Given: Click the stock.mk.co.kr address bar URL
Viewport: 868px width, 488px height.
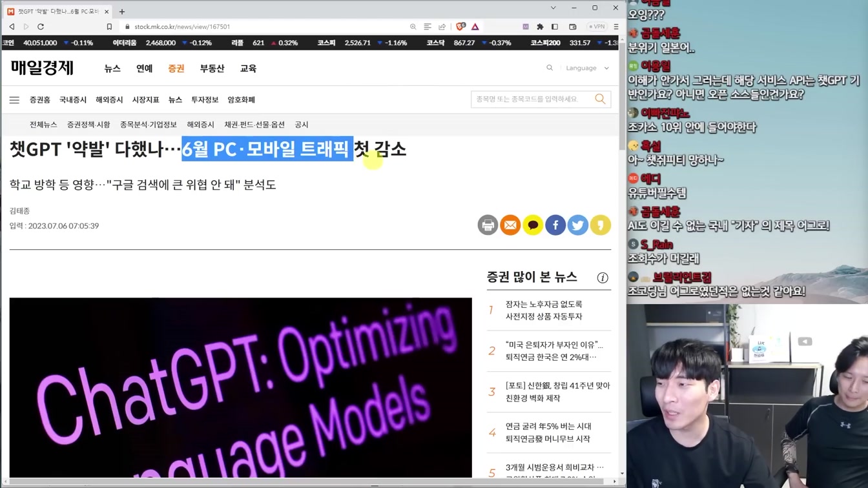Looking at the screenshot, I should click(x=182, y=26).
